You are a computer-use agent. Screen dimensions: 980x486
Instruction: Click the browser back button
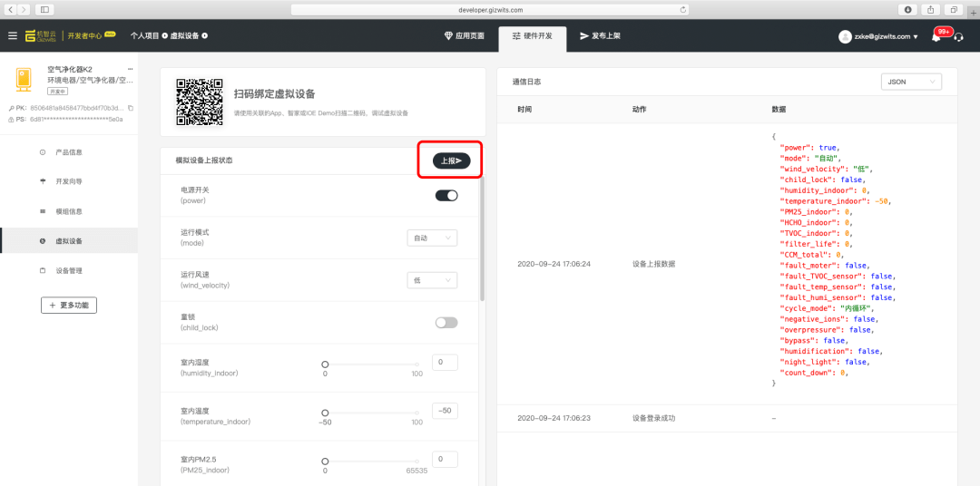(x=11, y=9)
